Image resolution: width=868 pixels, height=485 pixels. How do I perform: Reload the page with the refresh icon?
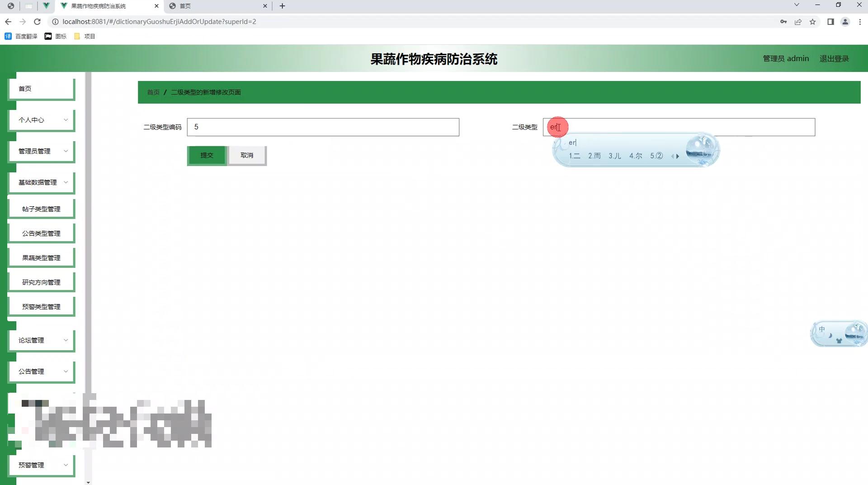pos(38,21)
